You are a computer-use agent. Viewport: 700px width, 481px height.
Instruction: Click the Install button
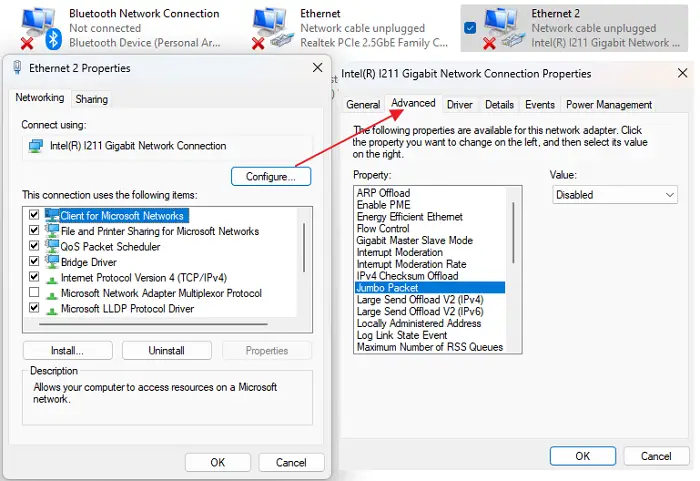tap(67, 351)
